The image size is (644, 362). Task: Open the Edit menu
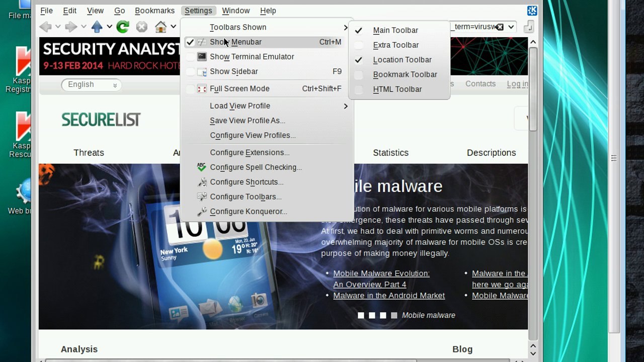[x=69, y=11]
